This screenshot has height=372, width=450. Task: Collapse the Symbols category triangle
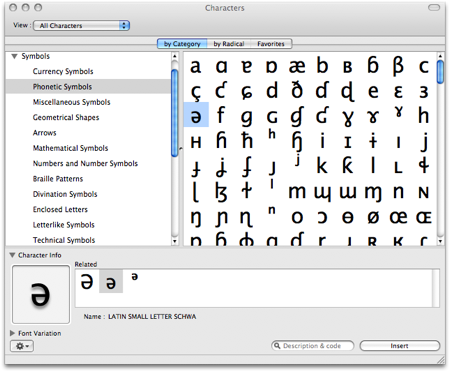tap(14, 56)
